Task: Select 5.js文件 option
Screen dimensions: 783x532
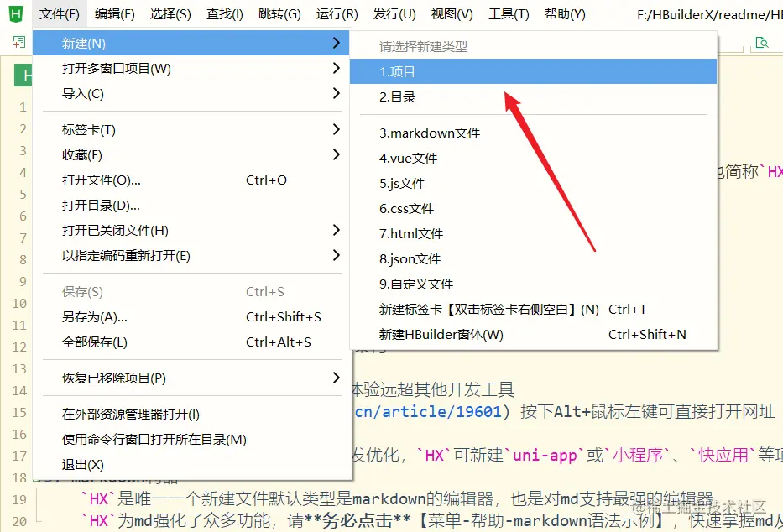Action: (x=533, y=183)
